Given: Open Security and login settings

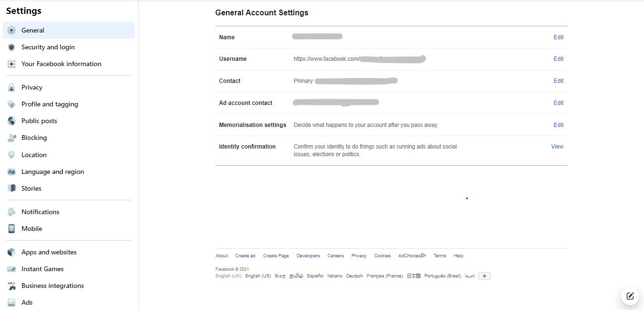Looking at the screenshot, I should (x=69, y=47).
